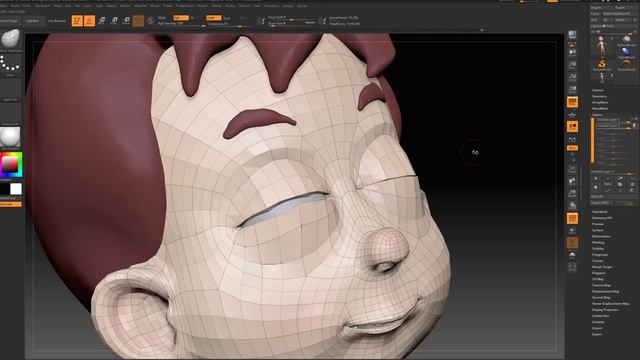The width and height of the screenshot is (640, 360).
Task: Expand the ArrayMesh sub-palette
Action: click(600, 102)
